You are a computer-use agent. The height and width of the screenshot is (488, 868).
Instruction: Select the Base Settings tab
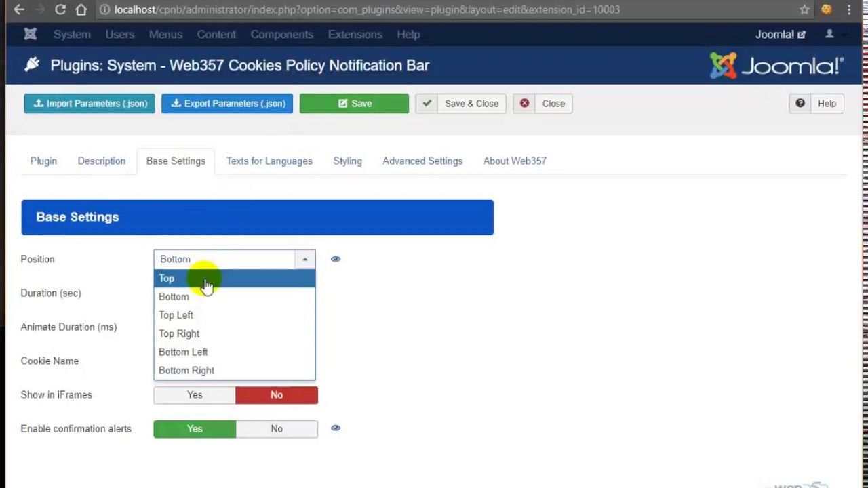coord(176,161)
